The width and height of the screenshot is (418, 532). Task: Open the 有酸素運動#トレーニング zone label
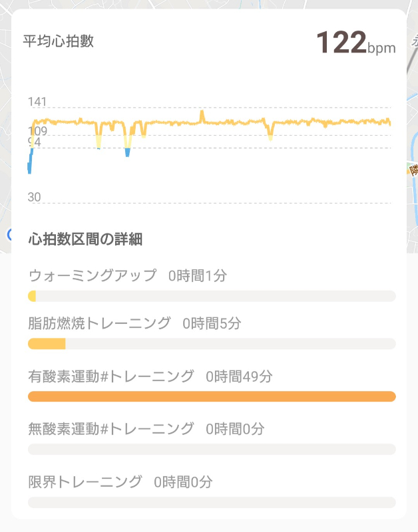(111, 376)
